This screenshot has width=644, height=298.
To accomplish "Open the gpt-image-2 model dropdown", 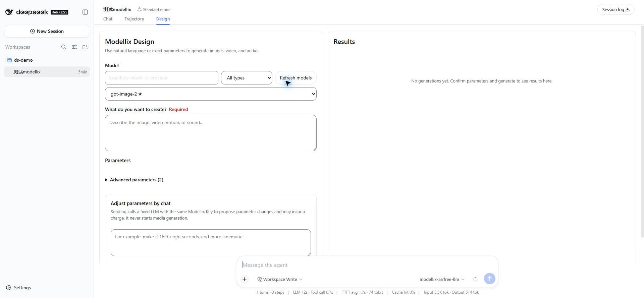I will (x=211, y=94).
